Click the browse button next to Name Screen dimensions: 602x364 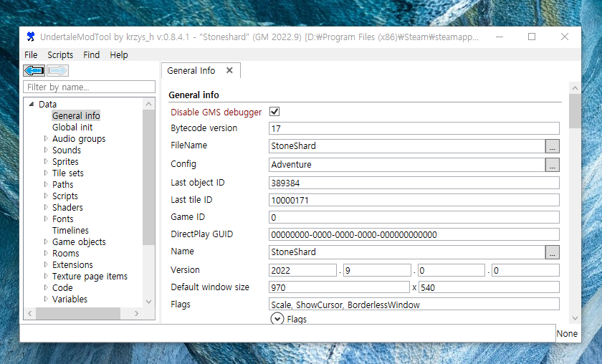[552, 252]
